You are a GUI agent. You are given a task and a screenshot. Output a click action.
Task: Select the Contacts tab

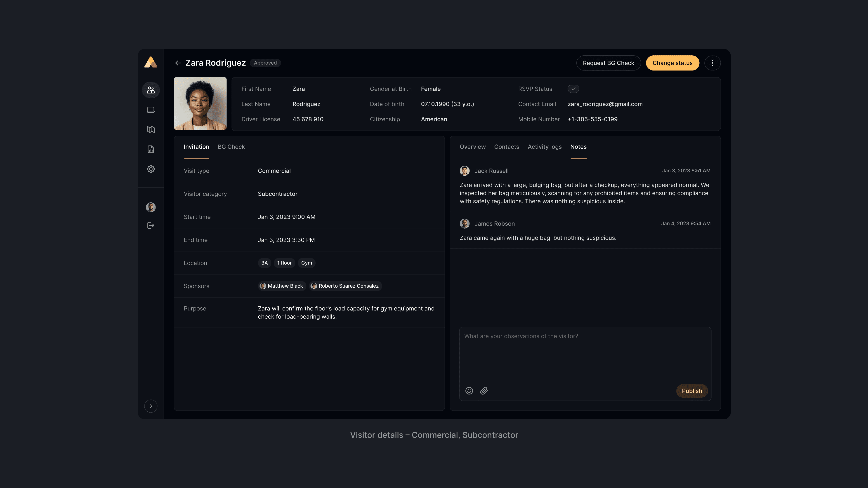tap(506, 147)
